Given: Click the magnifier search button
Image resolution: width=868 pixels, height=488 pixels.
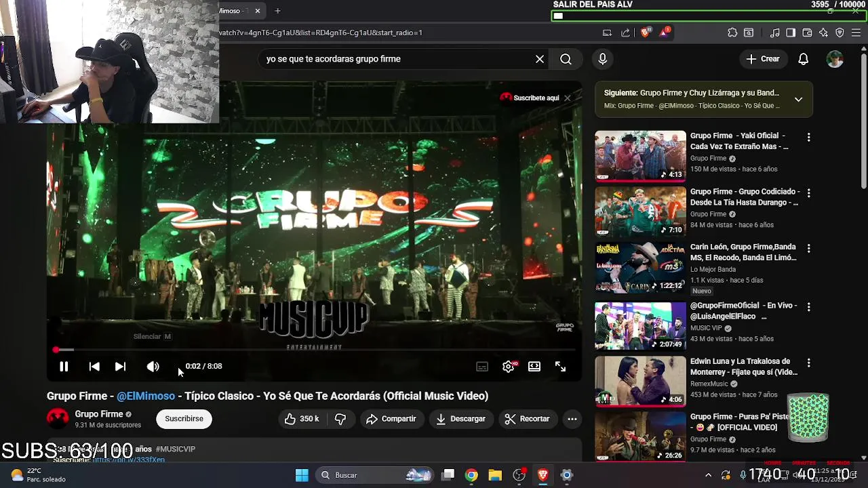Looking at the screenshot, I should tap(566, 59).
